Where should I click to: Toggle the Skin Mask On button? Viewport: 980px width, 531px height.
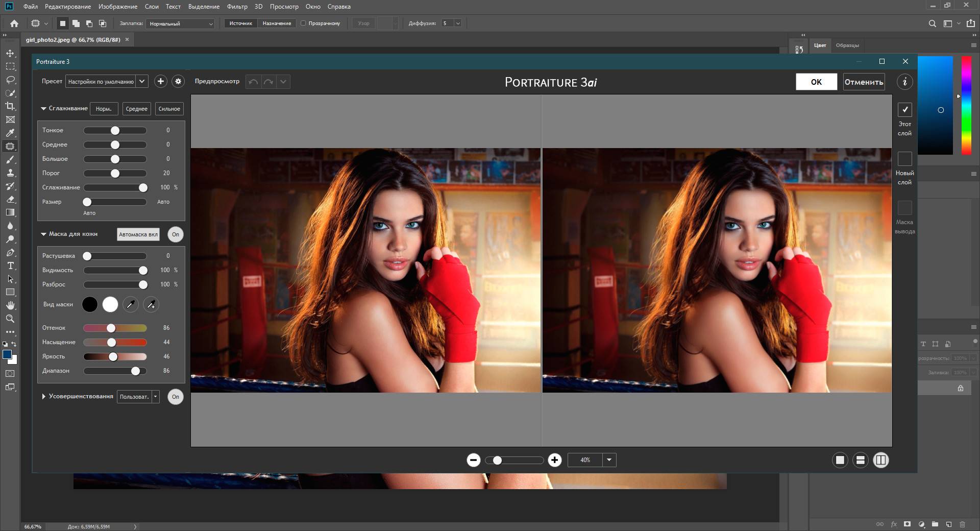click(176, 234)
